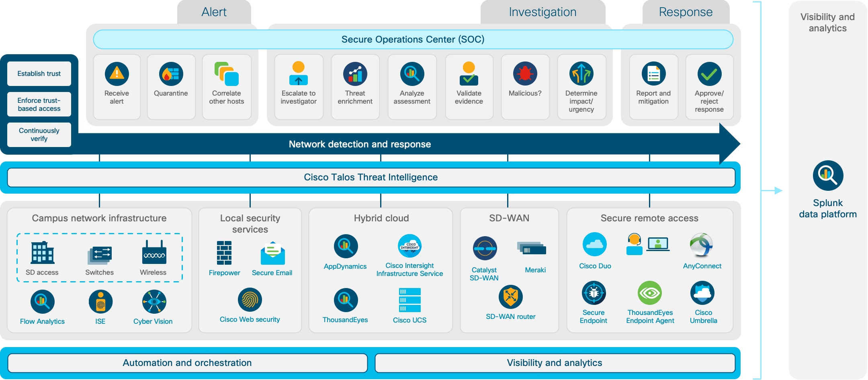The height and width of the screenshot is (380, 868).
Task: Click the bottom Visibility and analytics bar
Action: [x=555, y=363]
